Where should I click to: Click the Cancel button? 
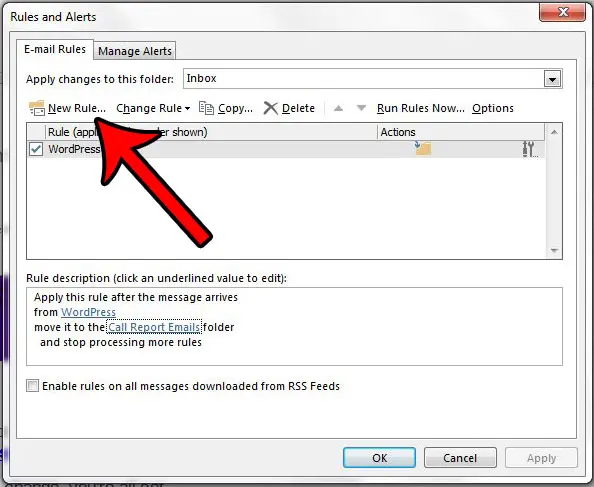(460, 458)
